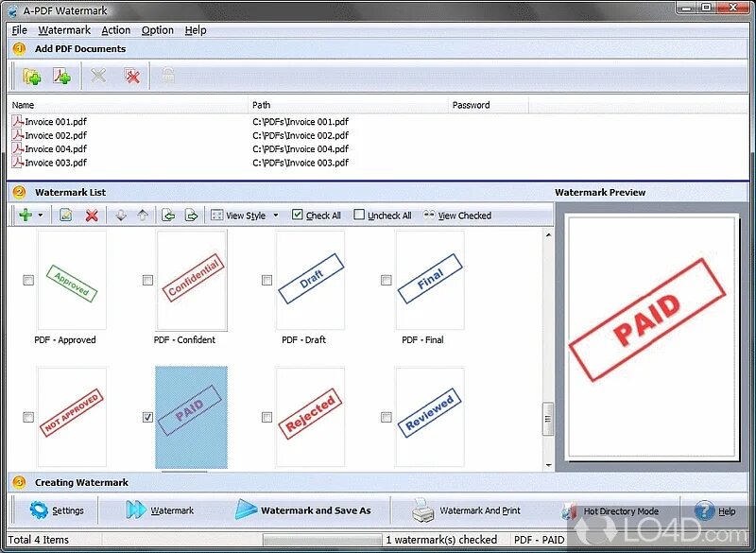Click the red X delete watermark icon
This screenshot has width=756, height=553.
click(x=92, y=215)
